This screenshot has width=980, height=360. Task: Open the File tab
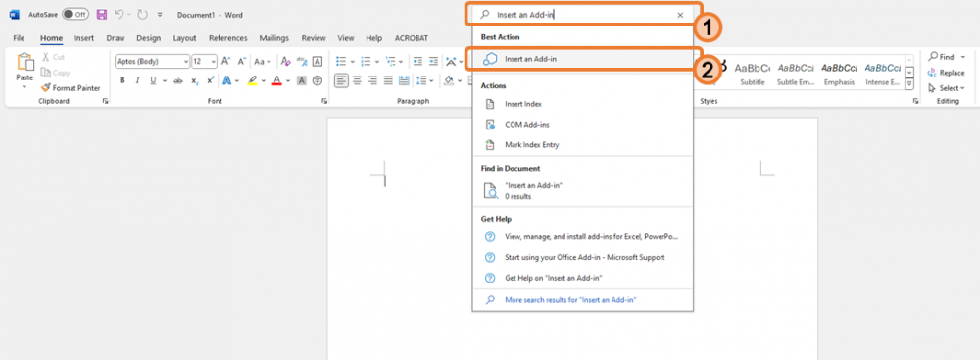point(19,38)
